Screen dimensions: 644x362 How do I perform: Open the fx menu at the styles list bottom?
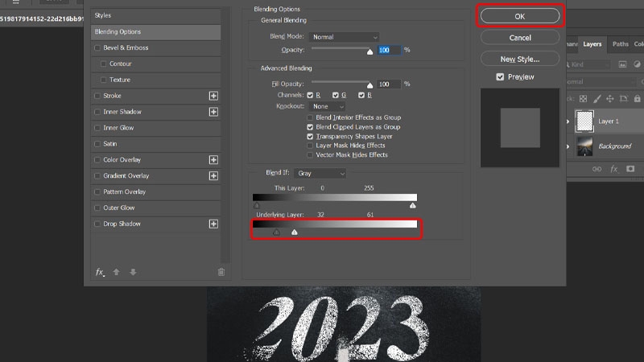100,272
